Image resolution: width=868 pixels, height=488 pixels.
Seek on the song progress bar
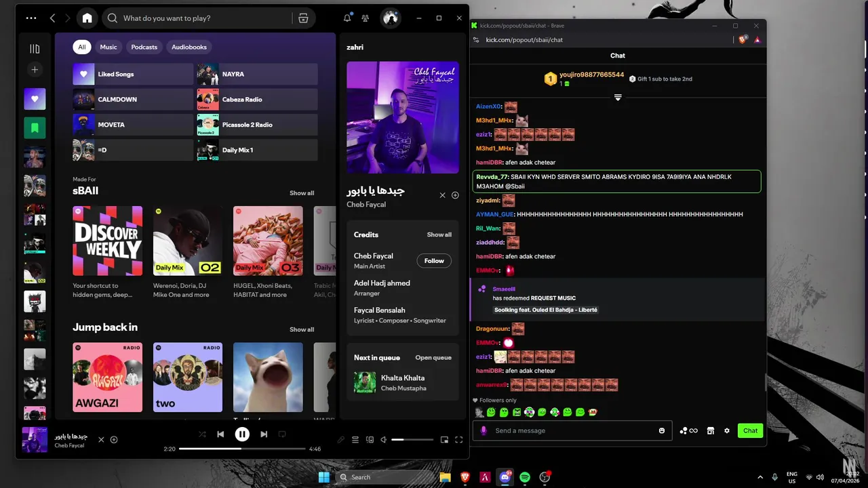pos(242,449)
